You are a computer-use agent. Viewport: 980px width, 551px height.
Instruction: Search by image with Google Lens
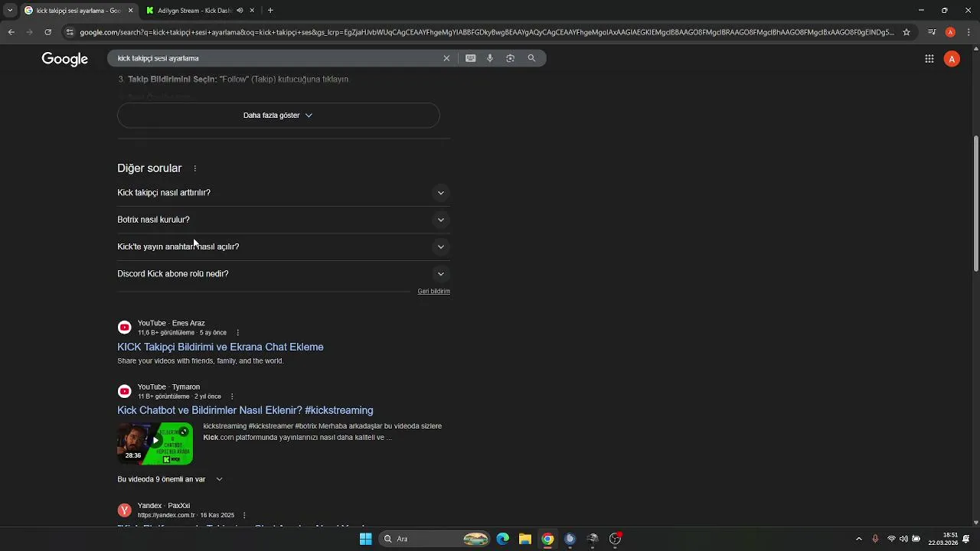coord(511,58)
